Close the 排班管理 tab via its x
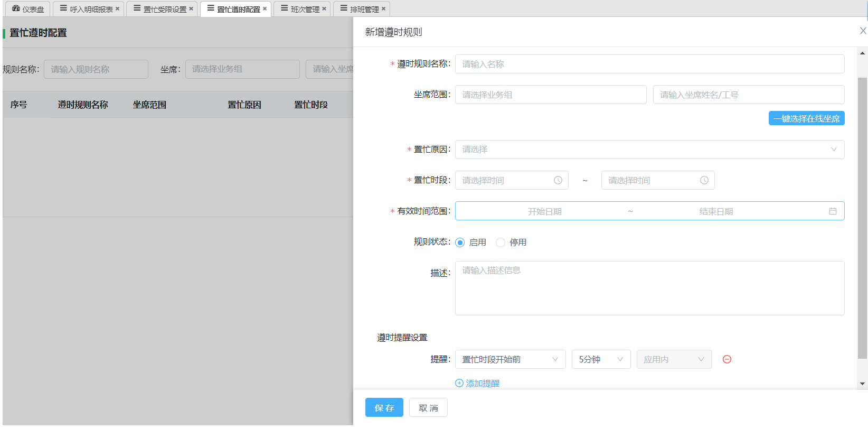 (383, 9)
